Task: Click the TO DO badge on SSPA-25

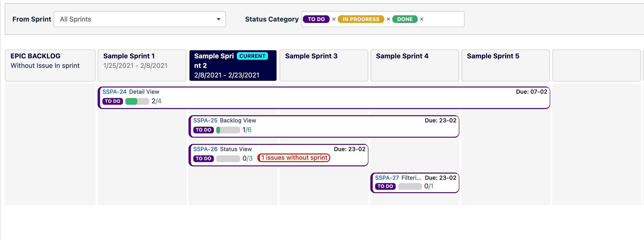Action: tap(204, 130)
